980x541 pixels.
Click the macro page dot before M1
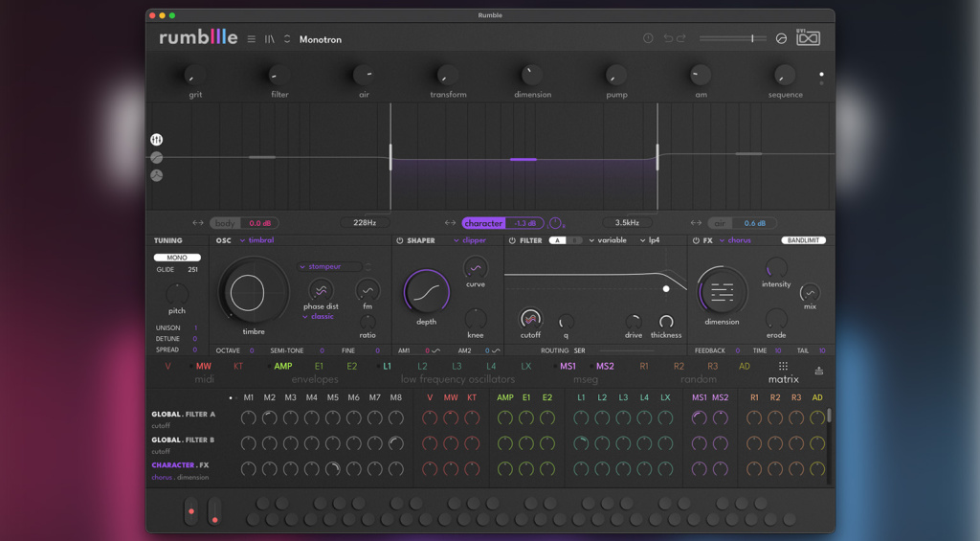(231, 397)
